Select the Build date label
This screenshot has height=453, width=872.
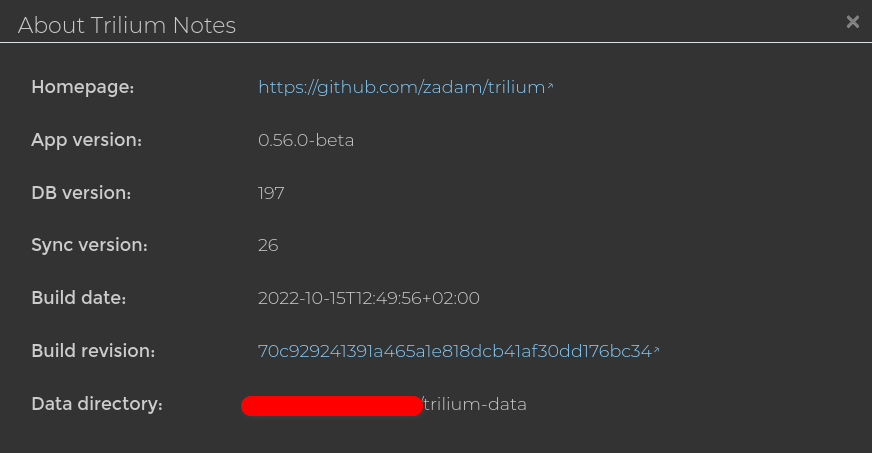[x=79, y=298]
